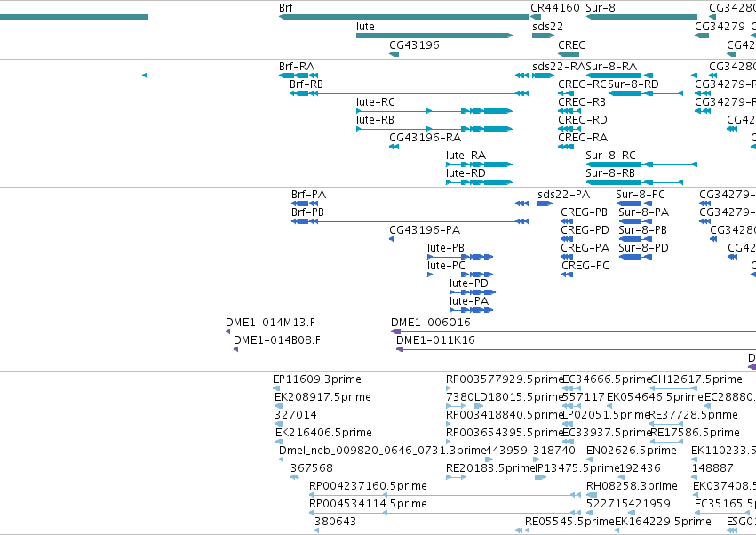Image resolution: width=756 pixels, height=535 pixels.
Task: Select the Brf gene bar
Action: [403, 17]
